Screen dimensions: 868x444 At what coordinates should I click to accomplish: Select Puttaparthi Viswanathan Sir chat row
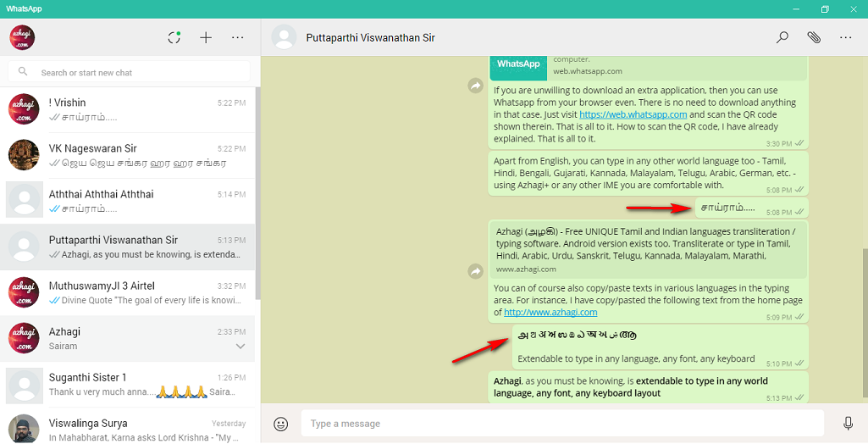(127, 247)
